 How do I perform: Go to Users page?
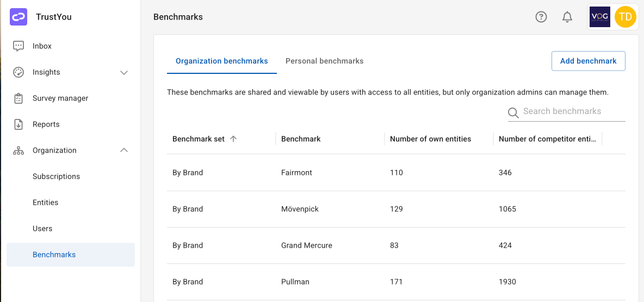tap(71, 229)
